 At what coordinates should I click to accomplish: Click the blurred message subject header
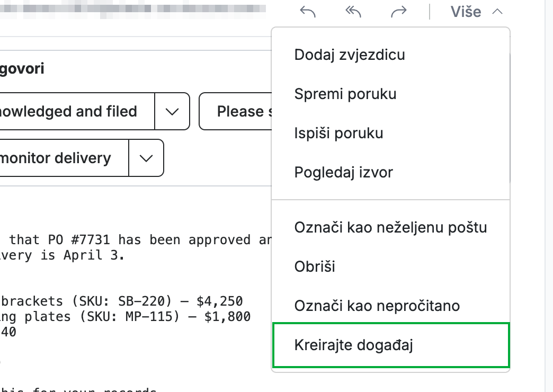click(132, 9)
